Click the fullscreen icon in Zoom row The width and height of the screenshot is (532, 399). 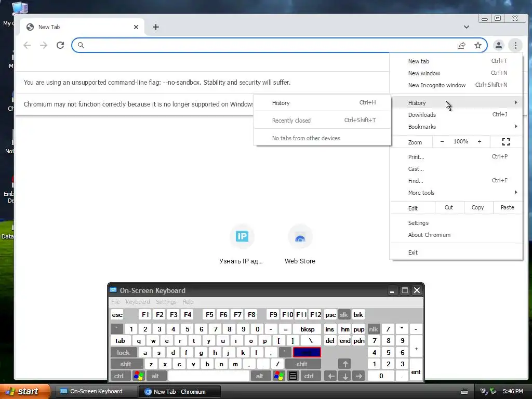tap(506, 142)
